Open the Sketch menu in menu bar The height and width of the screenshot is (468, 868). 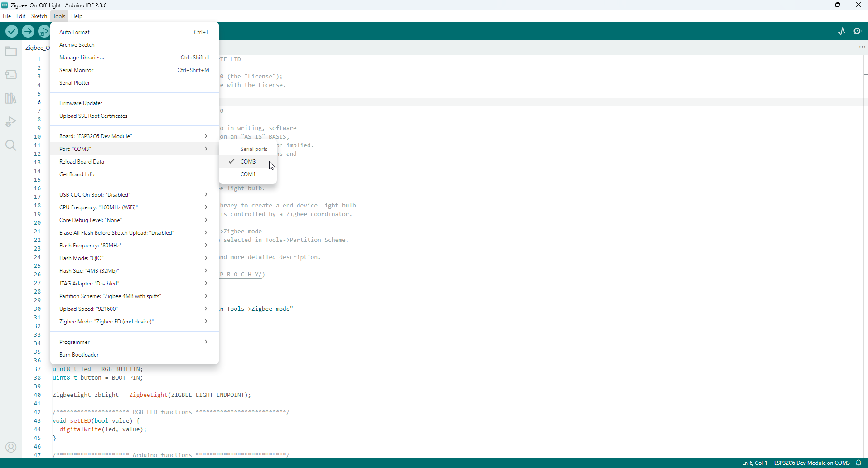pyautogui.click(x=39, y=16)
